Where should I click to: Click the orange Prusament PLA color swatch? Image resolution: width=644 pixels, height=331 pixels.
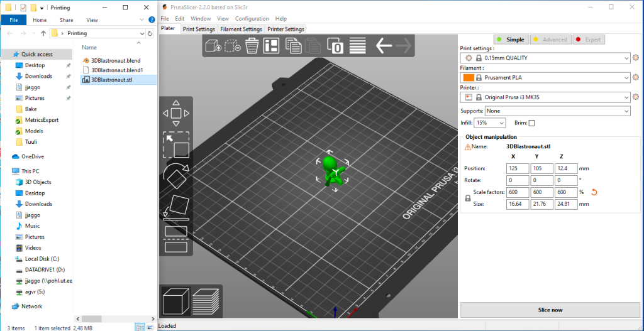pos(469,77)
